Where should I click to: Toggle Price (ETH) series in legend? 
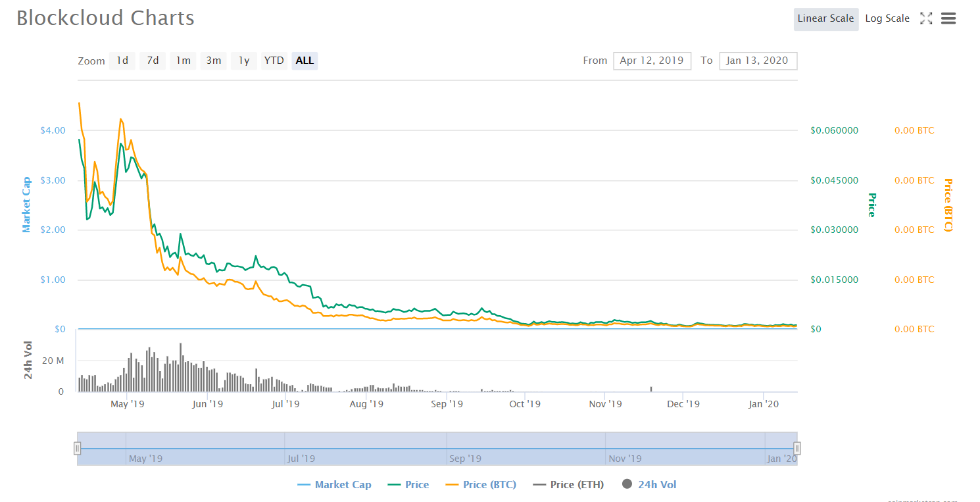568,485
